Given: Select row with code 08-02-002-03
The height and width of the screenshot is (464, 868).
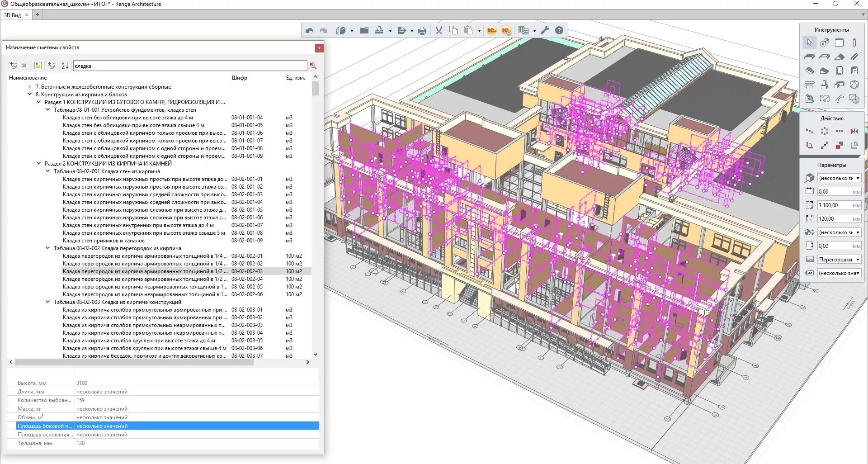Looking at the screenshot, I should point(186,271).
